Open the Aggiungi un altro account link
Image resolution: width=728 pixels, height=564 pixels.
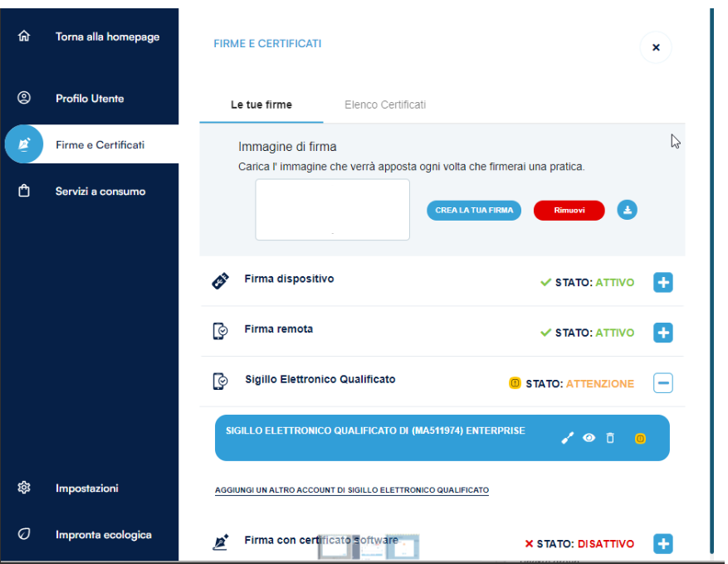[352, 491]
